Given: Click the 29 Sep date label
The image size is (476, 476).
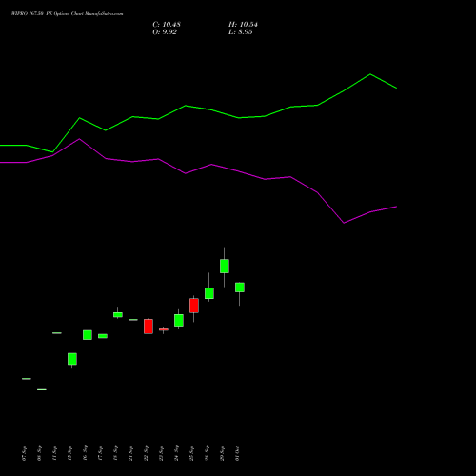Looking at the screenshot, I should [x=222, y=453].
